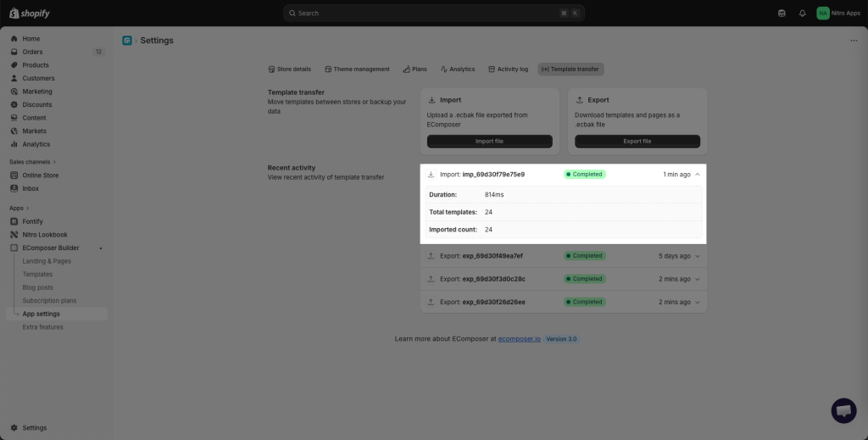Image resolution: width=868 pixels, height=440 pixels.
Task: Open Settings via bottom gear icon
Action: (x=14, y=428)
